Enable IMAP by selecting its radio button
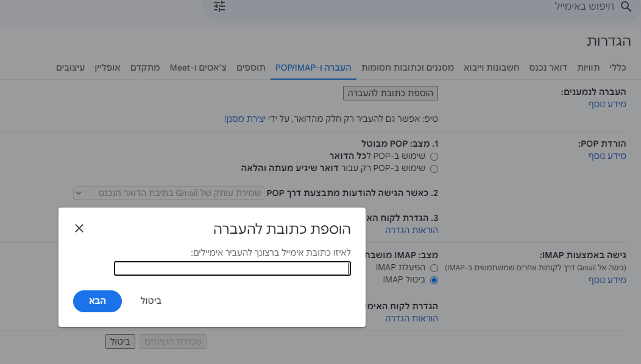641x364 pixels. 433,268
